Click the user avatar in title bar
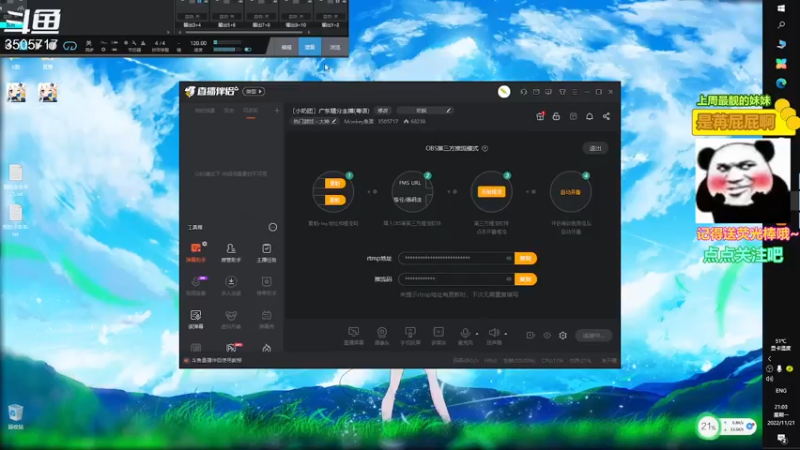 [504, 92]
